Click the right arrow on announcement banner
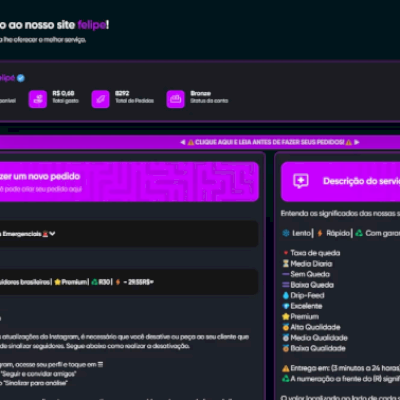This screenshot has height=400, width=400. [x=357, y=142]
